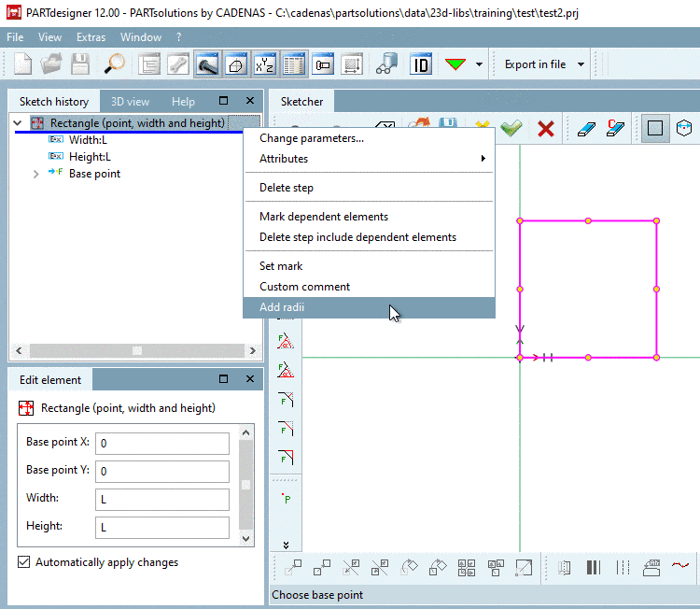This screenshot has width=700, height=609.
Task: Switch to the 3D view tab
Action: point(130,101)
